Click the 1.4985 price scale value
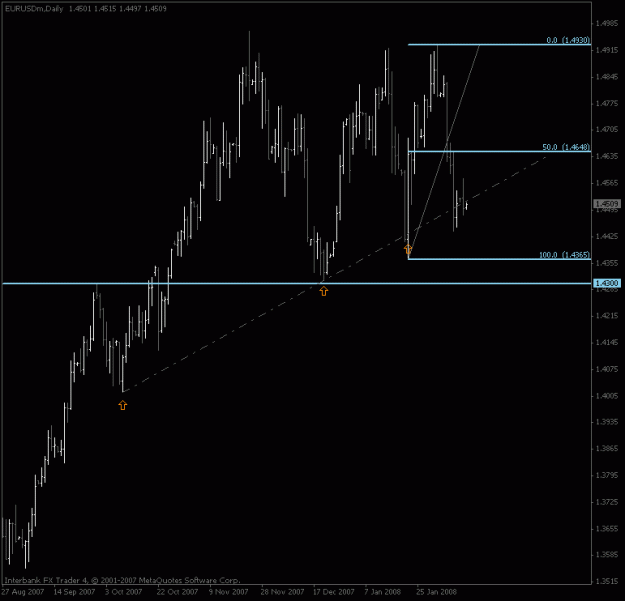This screenshot has height=601, width=625. [607, 24]
